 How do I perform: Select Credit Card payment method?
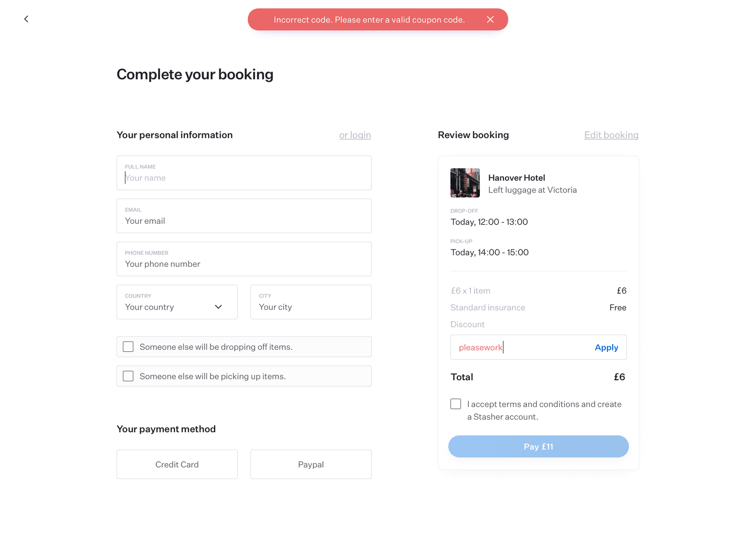tap(177, 464)
